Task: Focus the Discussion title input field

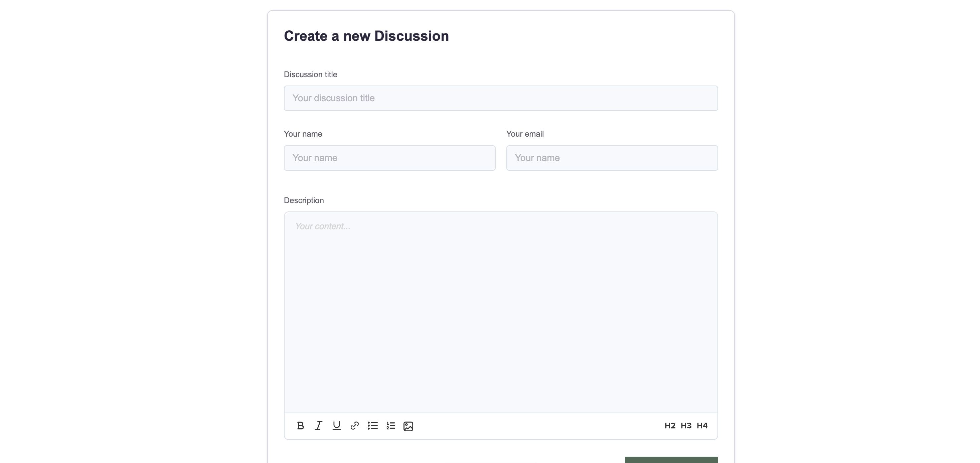Action: pyautogui.click(x=501, y=98)
